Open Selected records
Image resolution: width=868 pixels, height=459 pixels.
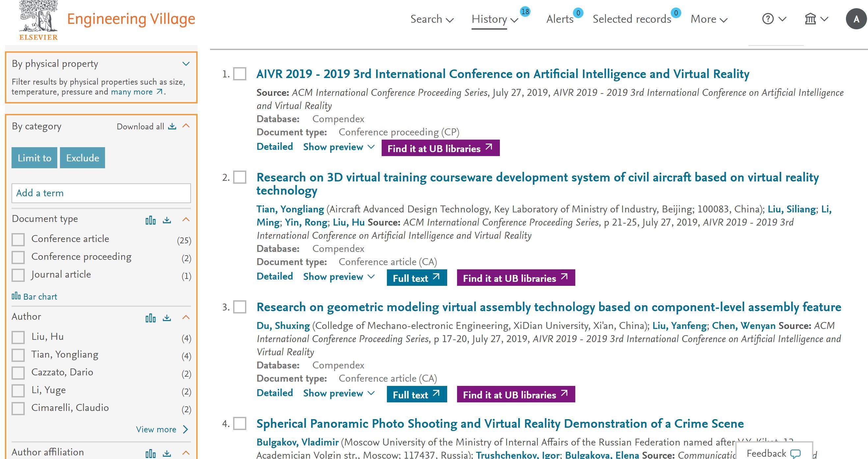632,19
